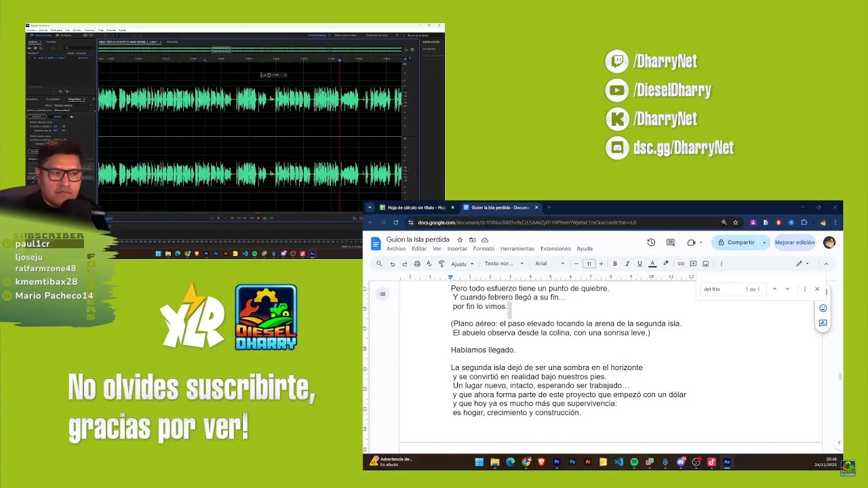Insert image icon in Docs toolbar
This screenshot has height=488, width=868.
click(705, 264)
